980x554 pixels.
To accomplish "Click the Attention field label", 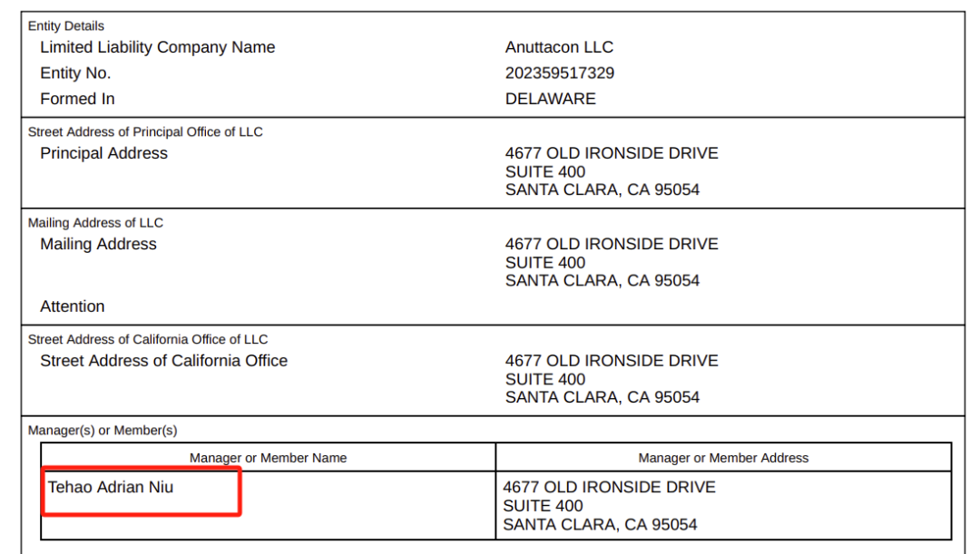I will click(x=73, y=306).
